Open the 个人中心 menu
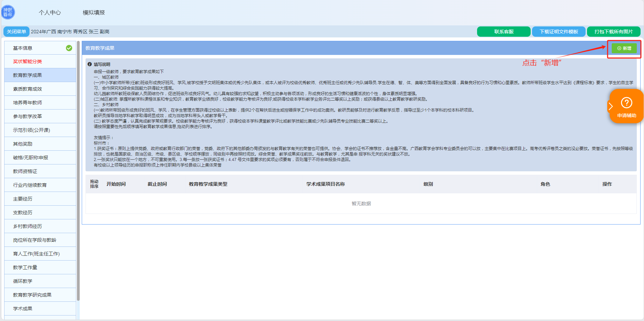Image resolution: width=644 pixels, height=321 pixels. pos(50,13)
